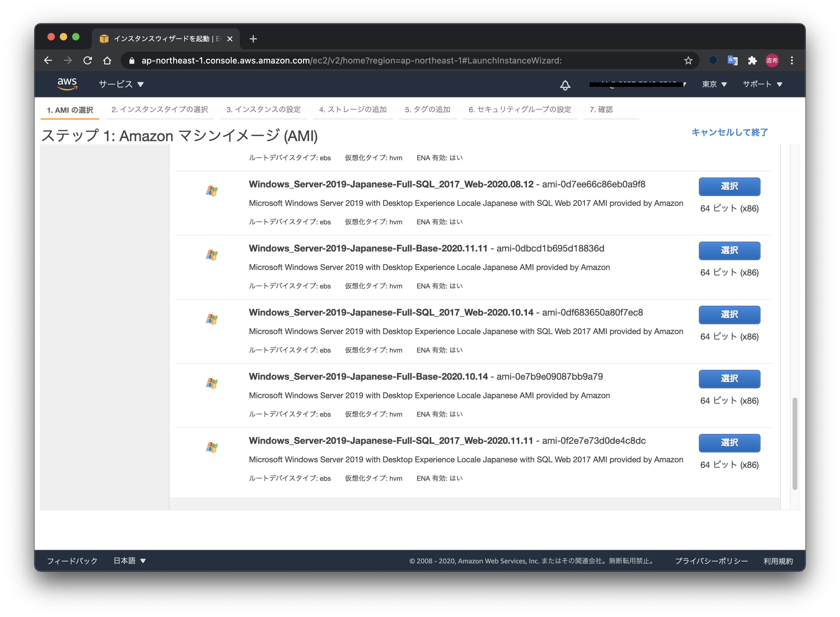The height and width of the screenshot is (617, 840).
Task: Expand the サポート dropdown
Action: click(x=762, y=84)
